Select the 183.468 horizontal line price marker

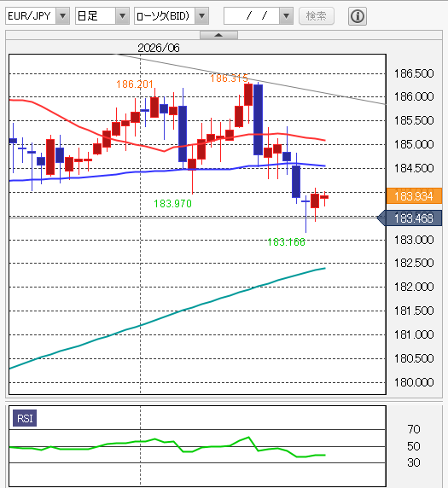(x=410, y=218)
